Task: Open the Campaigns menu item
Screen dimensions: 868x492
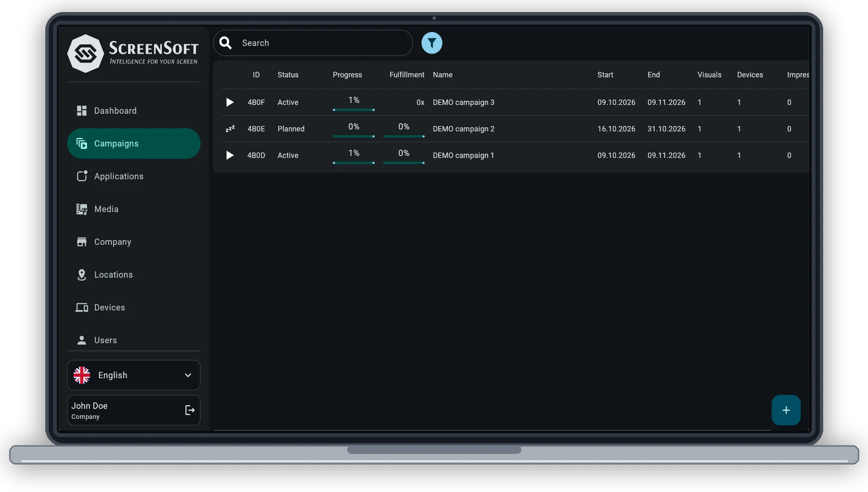Action: point(134,143)
